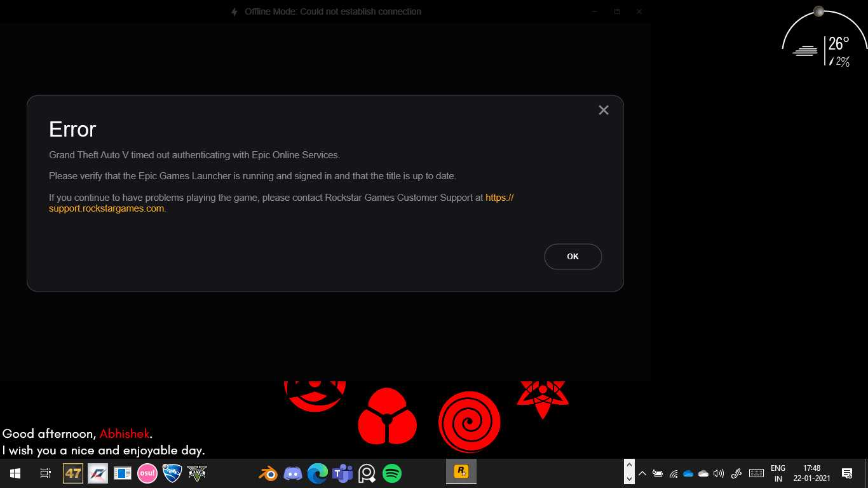Focus the Rockstar Games Launcher taskbar icon
This screenshot has height=488, width=868.
coord(461,473)
